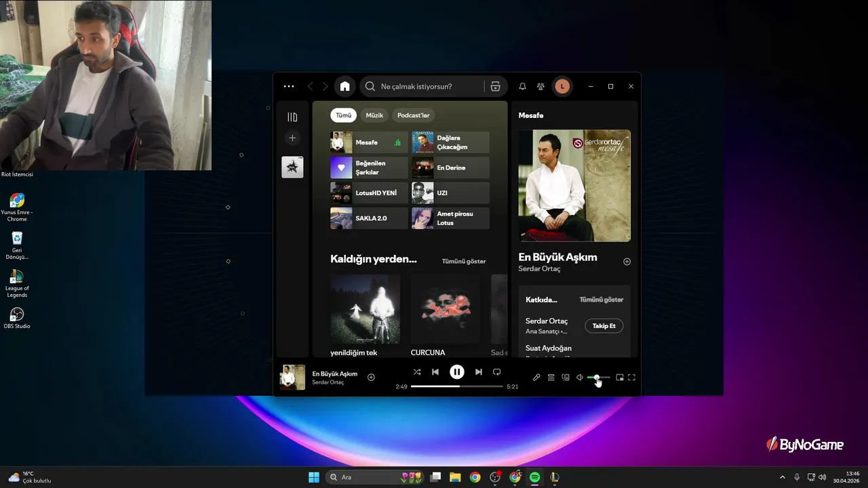Viewport: 868px width, 488px height.
Task: Open the starred playlist in sidebar
Action: [292, 167]
